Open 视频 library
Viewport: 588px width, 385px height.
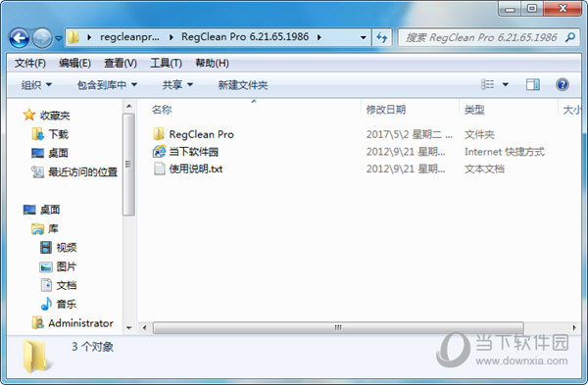click(x=67, y=248)
